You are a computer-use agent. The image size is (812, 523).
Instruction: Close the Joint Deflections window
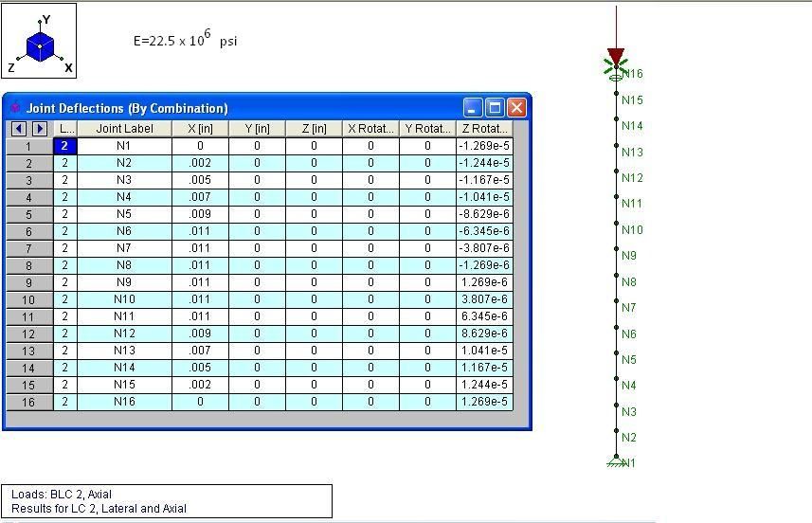(515, 108)
